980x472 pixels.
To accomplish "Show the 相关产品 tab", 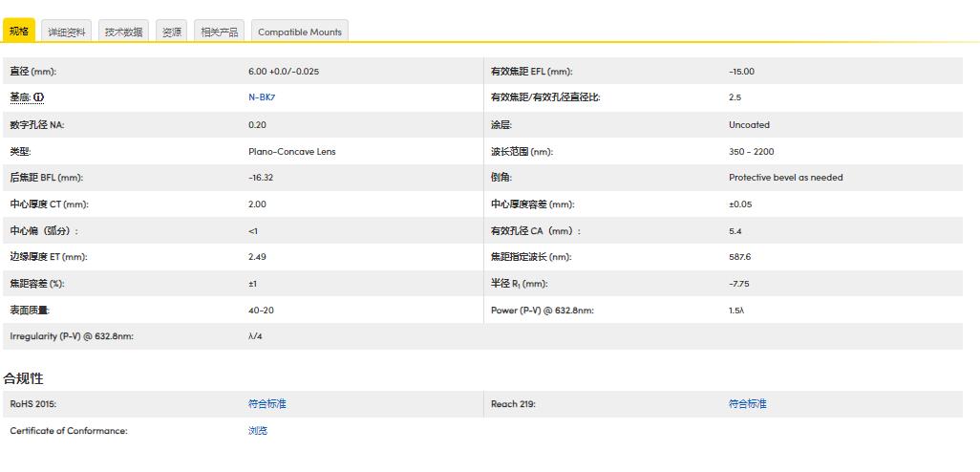I will [219, 32].
